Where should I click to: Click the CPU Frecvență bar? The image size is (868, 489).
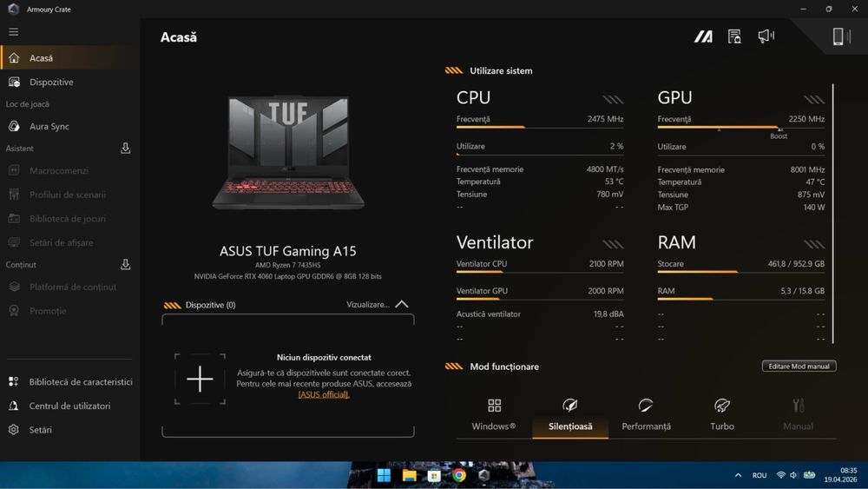[540, 128]
